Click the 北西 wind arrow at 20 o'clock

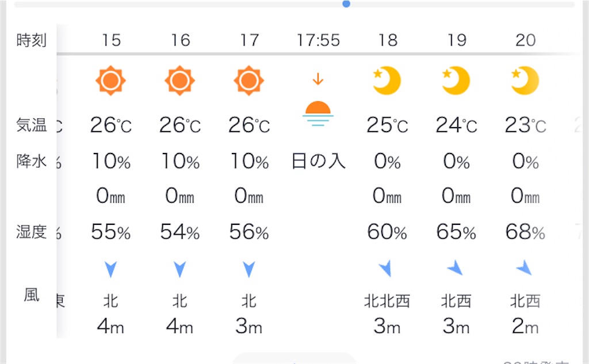[525, 267]
